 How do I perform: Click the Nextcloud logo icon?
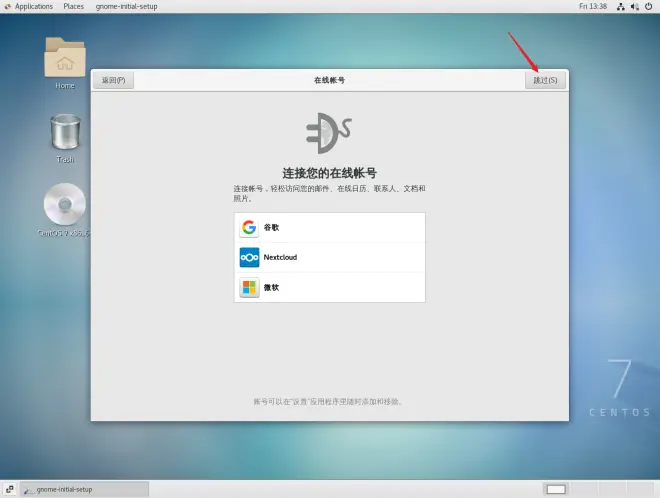[x=249, y=258]
